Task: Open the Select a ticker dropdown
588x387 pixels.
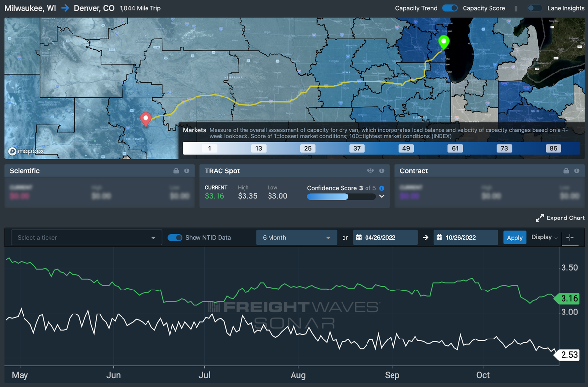Action: 86,238
